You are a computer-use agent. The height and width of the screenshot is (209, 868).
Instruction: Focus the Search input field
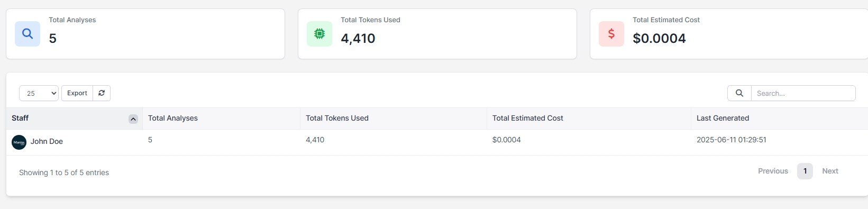click(x=803, y=93)
